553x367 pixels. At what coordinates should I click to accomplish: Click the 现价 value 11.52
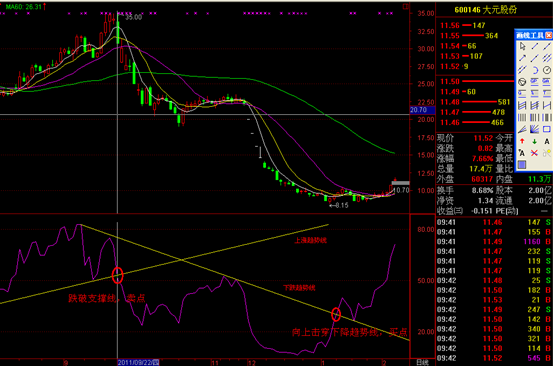coord(484,138)
